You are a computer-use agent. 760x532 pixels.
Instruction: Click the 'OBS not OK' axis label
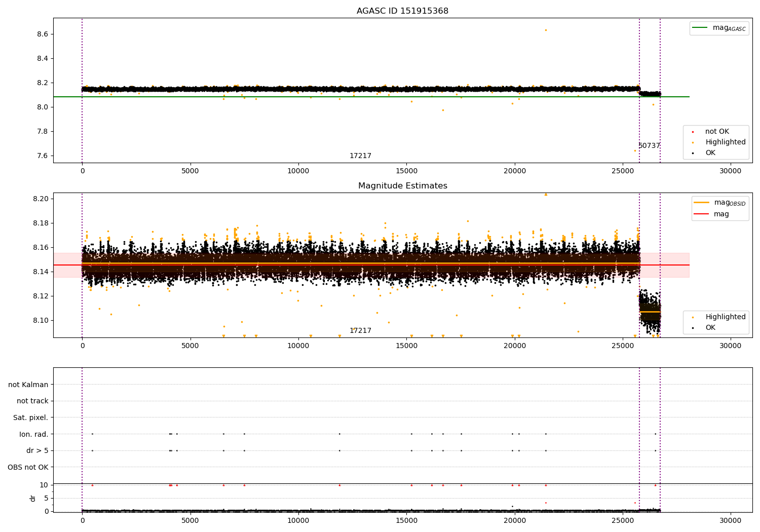[28, 467]
